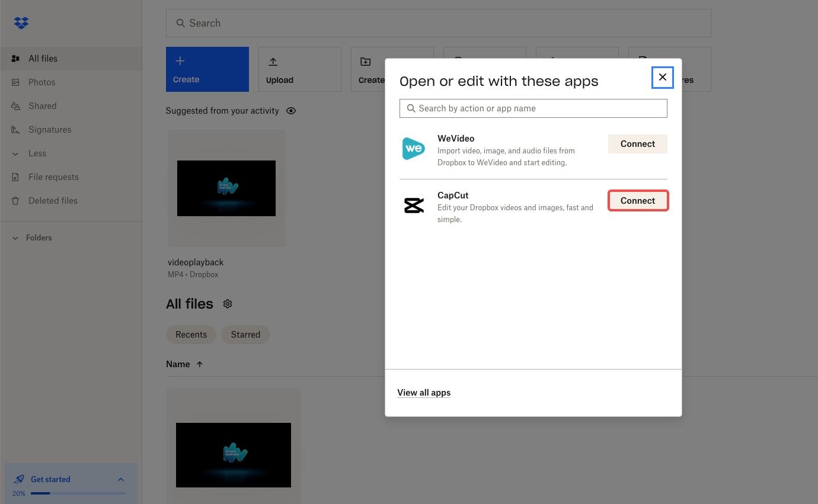818x504 pixels.
Task: Click the CapCut app logo
Action: point(414,206)
